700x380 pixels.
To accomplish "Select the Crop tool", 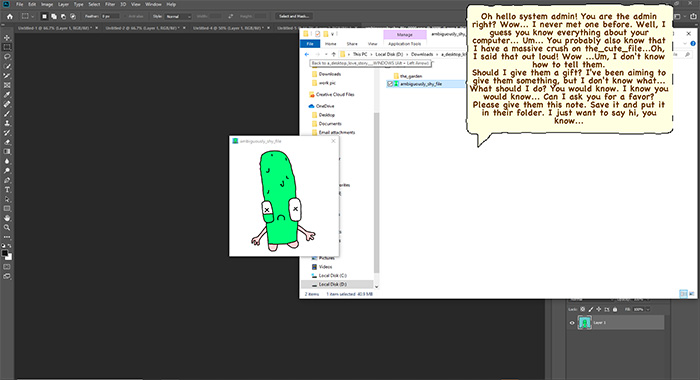I will [7, 76].
